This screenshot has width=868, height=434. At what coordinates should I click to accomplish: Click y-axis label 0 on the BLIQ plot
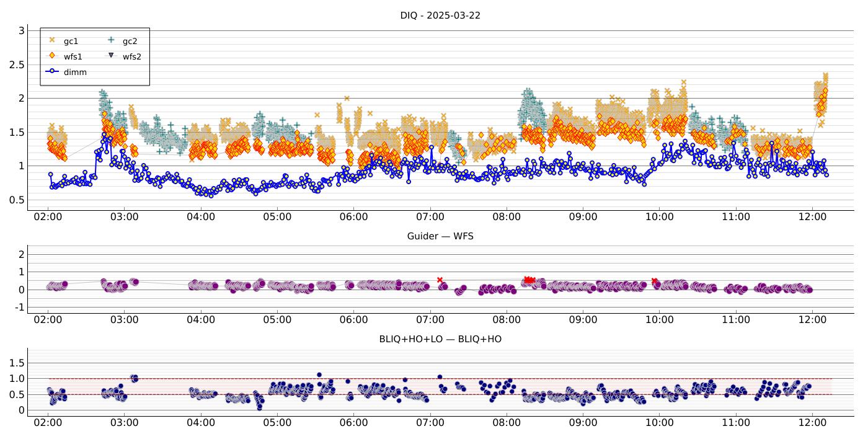[x=21, y=410]
